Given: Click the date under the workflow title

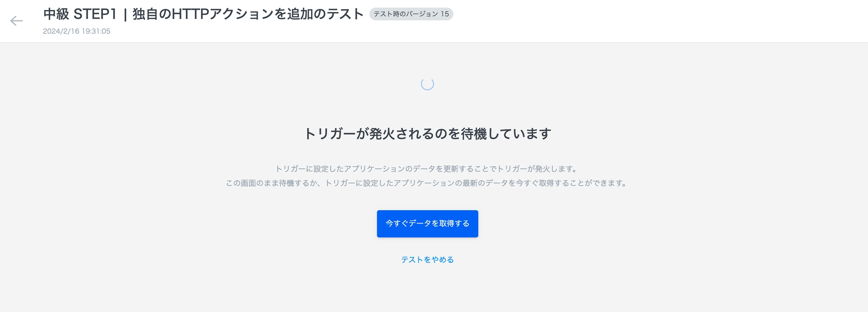Looking at the screenshot, I should (x=77, y=31).
